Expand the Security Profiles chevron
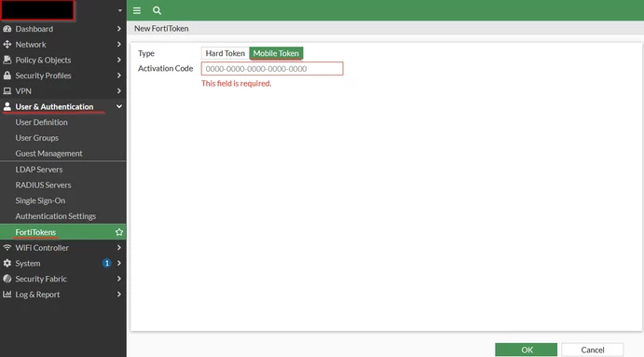Image resolution: width=644 pixels, height=357 pixels. click(x=118, y=76)
